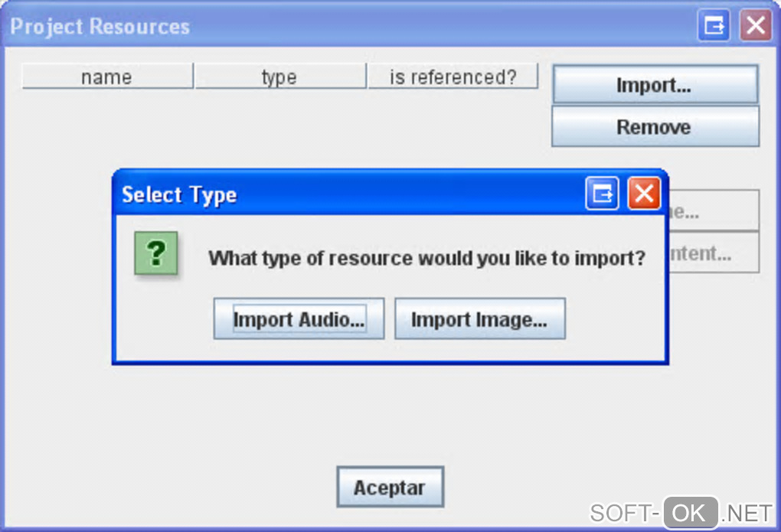Click the Import Audio... button
Viewport: 781px width, 532px height.
299,319
